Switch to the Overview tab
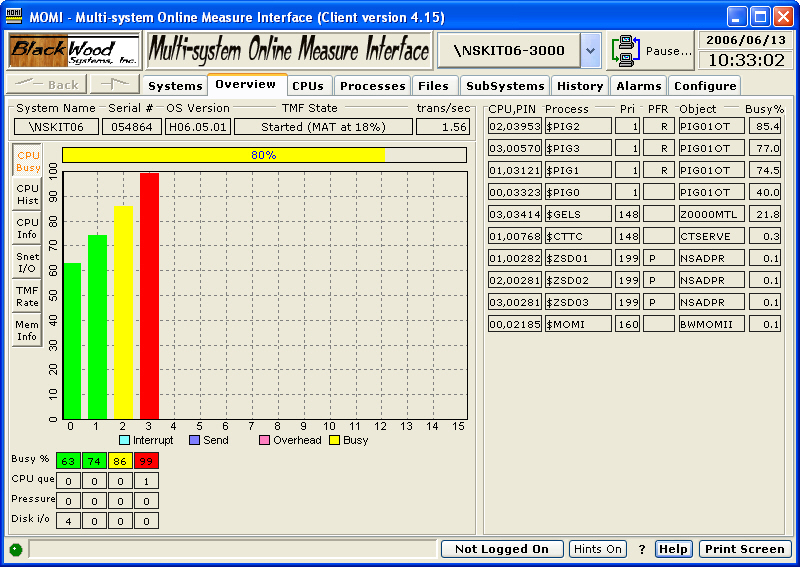The width and height of the screenshot is (800, 567). (x=245, y=84)
